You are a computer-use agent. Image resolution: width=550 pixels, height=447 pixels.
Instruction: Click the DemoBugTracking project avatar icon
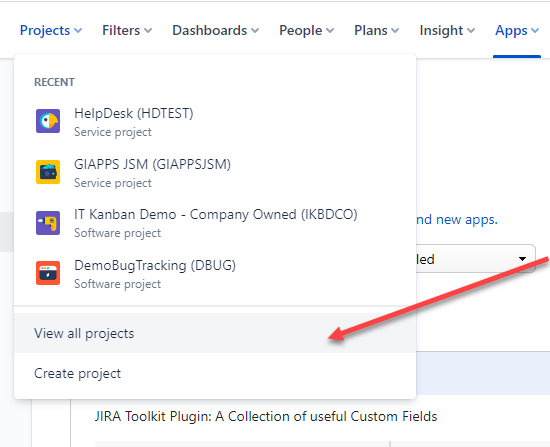(48, 273)
